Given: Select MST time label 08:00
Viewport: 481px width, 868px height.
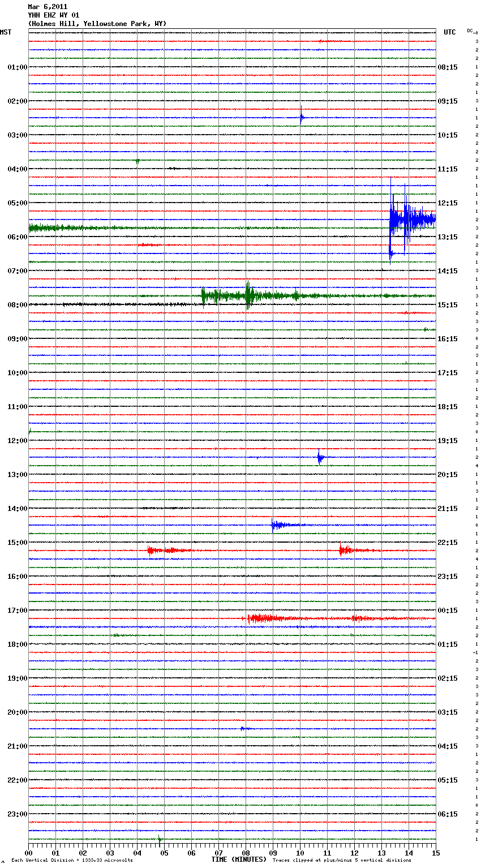Looking at the screenshot, I should tap(18, 305).
